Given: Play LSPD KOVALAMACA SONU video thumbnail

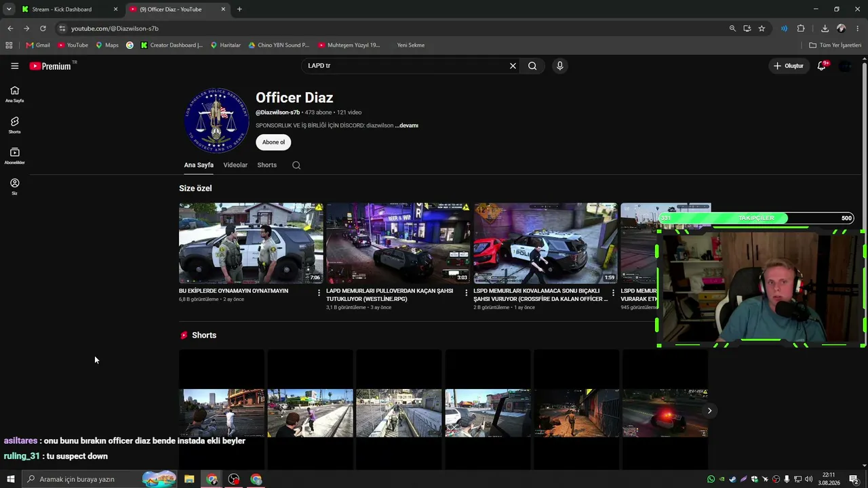Looking at the screenshot, I should (x=545, y=243).
